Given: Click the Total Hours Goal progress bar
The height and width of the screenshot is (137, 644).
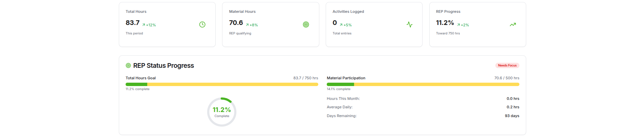Looking at the screenshot, I should (x=222, y=84).
